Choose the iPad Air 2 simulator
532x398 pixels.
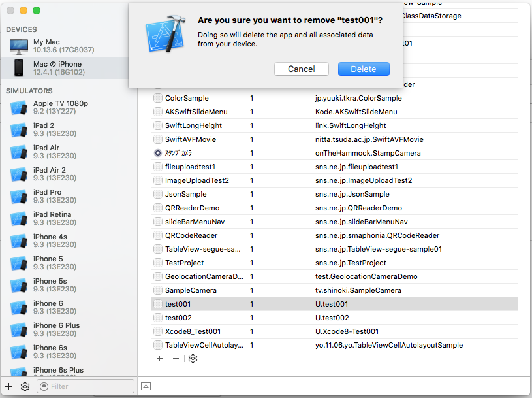(69, 174)
